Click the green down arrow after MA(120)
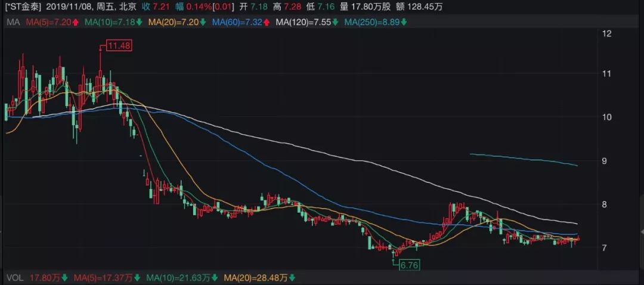Viewport: 644px width, 285px height. coord(335,22)
